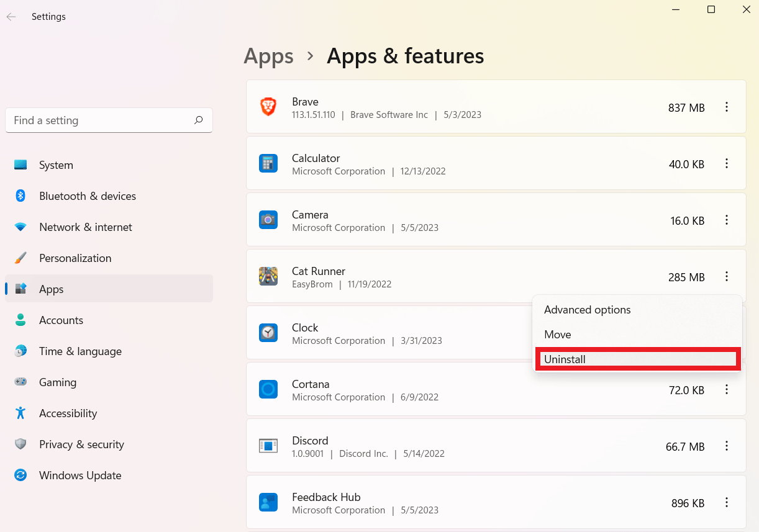Click the Discord app icon

tap(268, 446)
